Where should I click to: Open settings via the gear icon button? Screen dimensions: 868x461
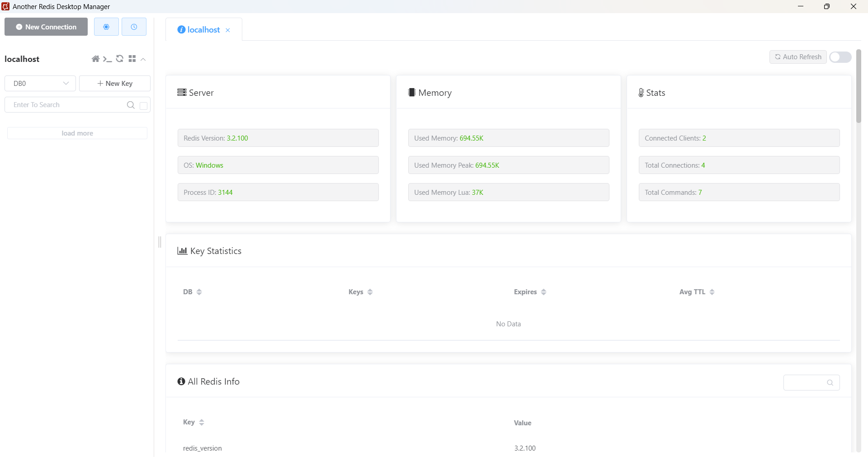tap(106, 27)
